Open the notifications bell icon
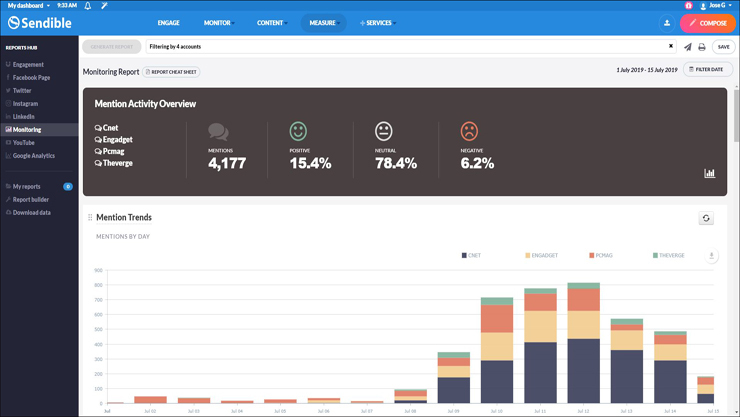Image resolution: width=740 pixels, height=417 pixels. [88, 6]
